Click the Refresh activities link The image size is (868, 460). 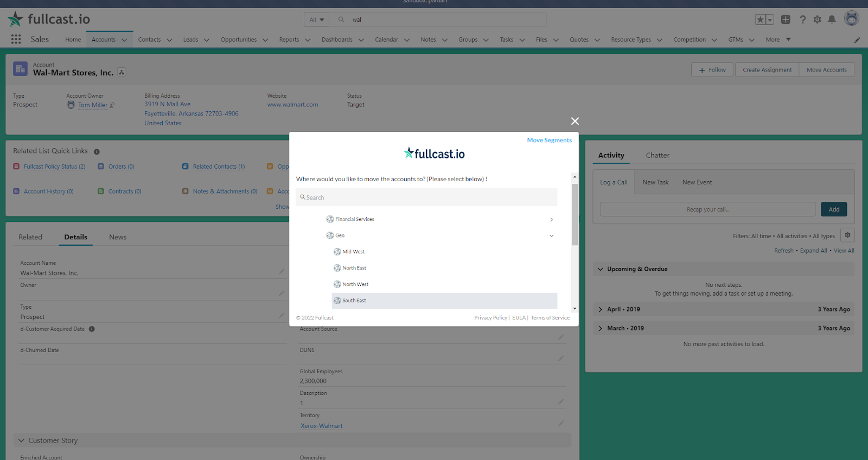tap(784, 251)
